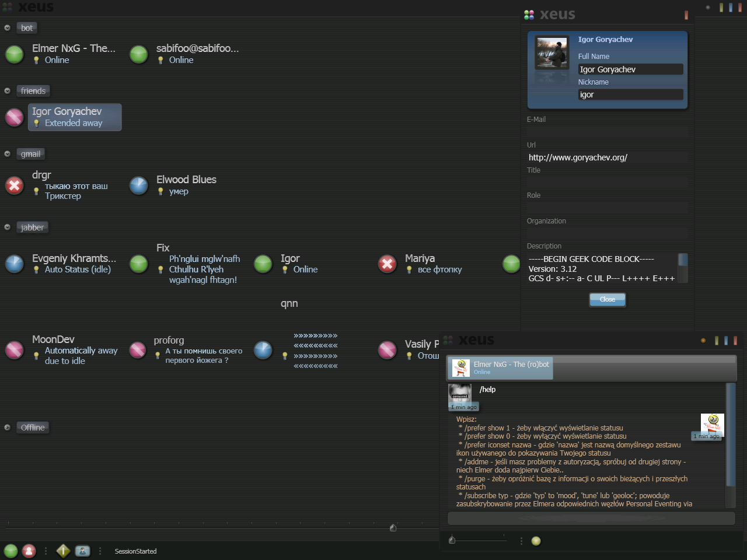The height and width of the screenshot is (560, 747).
Task: Collapse the friends group
Action: pos(8,91)
